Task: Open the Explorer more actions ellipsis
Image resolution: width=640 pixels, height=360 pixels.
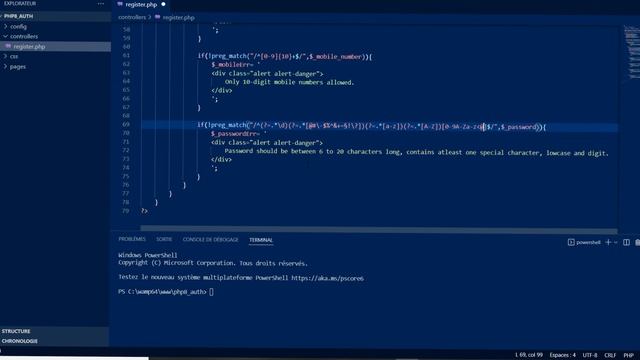Action: 100,3
